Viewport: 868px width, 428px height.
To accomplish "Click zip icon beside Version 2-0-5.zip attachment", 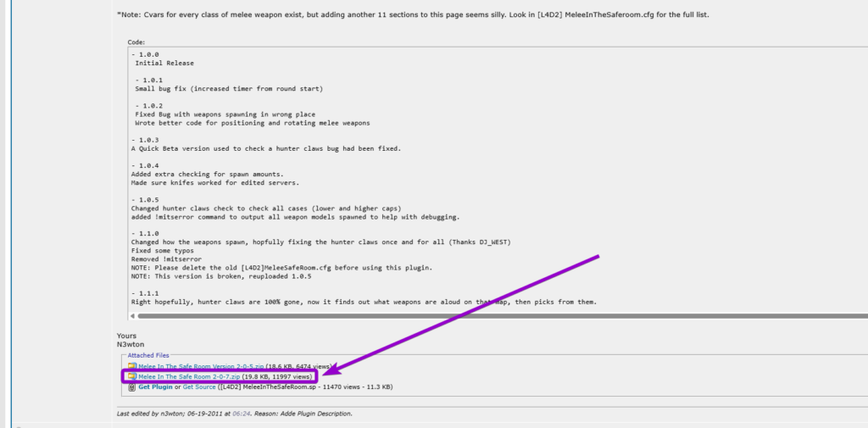I will 131,366.
